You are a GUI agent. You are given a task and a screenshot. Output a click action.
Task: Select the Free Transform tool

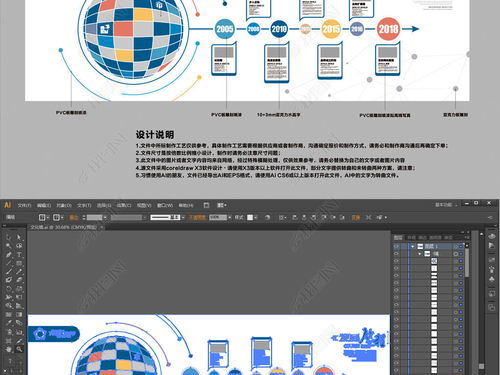[x=19, y=297]
